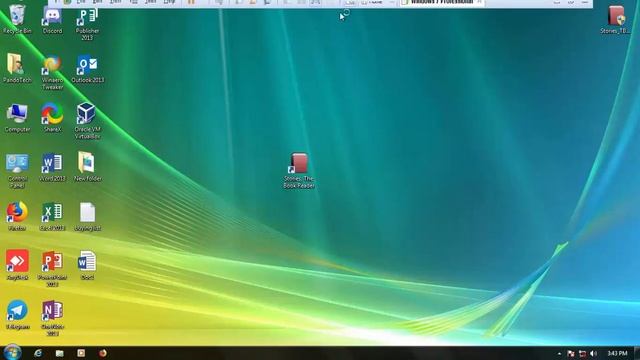The image size is (640, 360).
Task: Open the Recycle Bin icon
Action: click(x=17, y=19)
